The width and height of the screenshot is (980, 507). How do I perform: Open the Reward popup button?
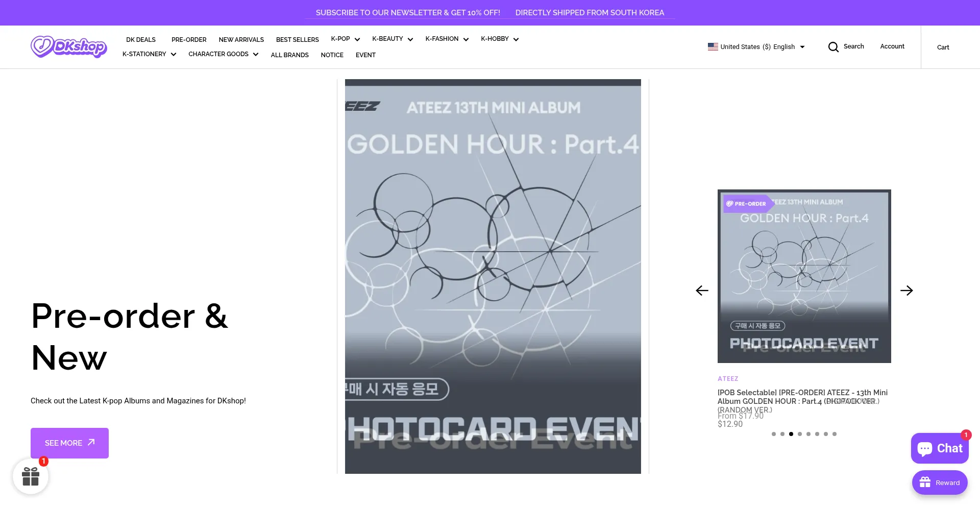940,482
